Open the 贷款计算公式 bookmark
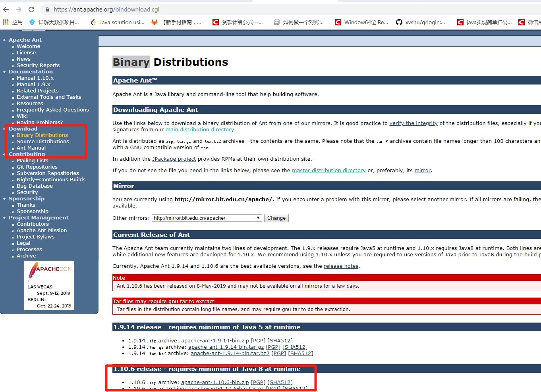The width and height of the screenshot is (541, 392). click(x=238, y=22)
